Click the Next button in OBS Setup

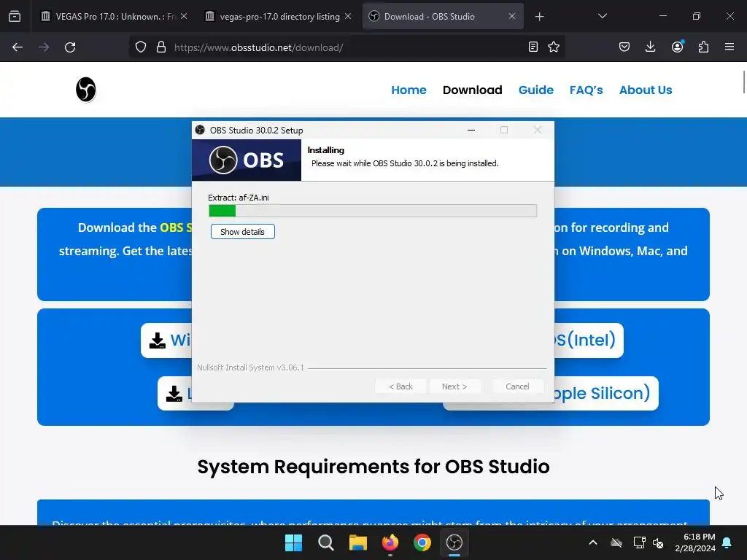coord(454,386)
